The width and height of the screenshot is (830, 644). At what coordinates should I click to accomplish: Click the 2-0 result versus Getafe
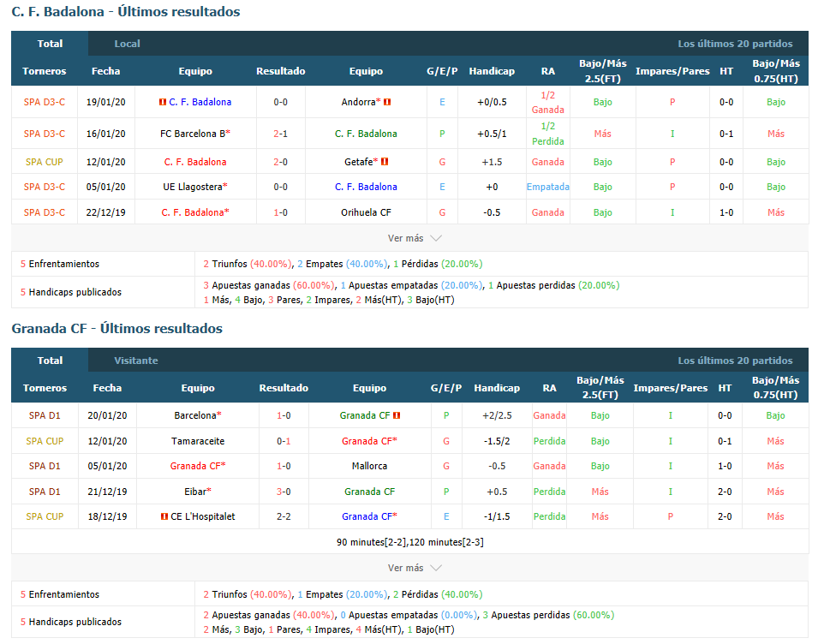coord(281,162)
